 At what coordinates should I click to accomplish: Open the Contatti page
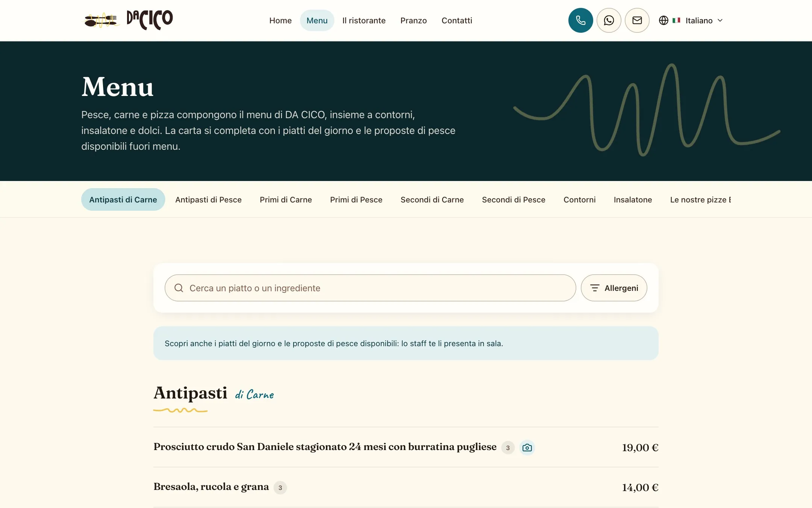(457, 20)
